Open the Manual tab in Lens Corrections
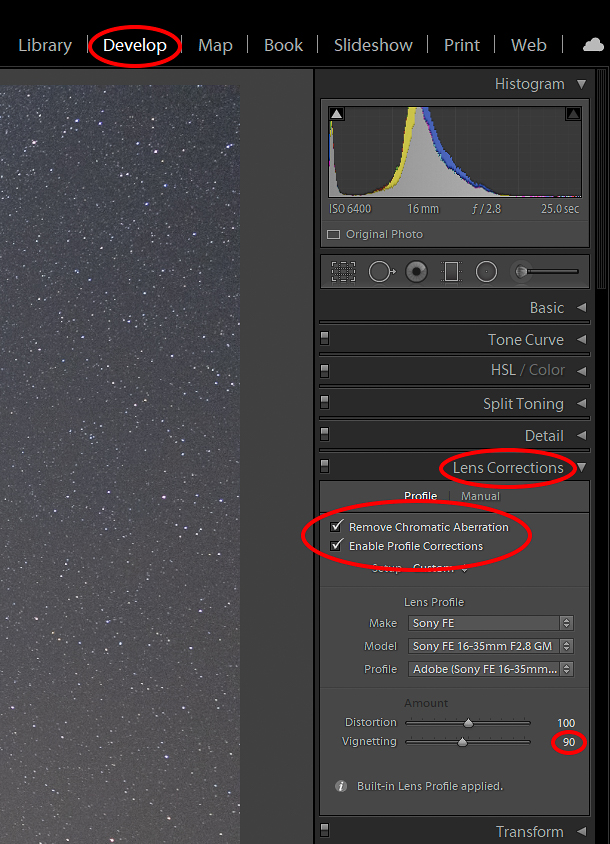The image size is (610, 844). coord(480,496)
